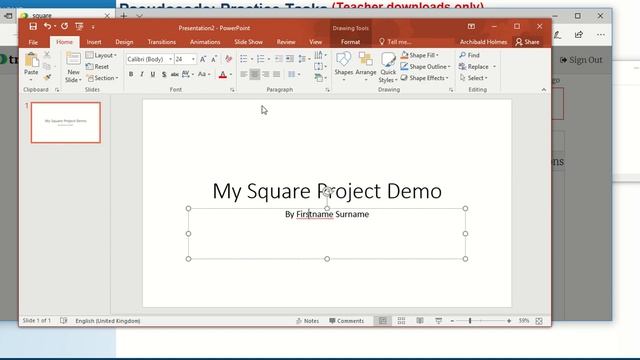Zoom out with the minus button
The image size is (640, 360).
pos(452,321)
